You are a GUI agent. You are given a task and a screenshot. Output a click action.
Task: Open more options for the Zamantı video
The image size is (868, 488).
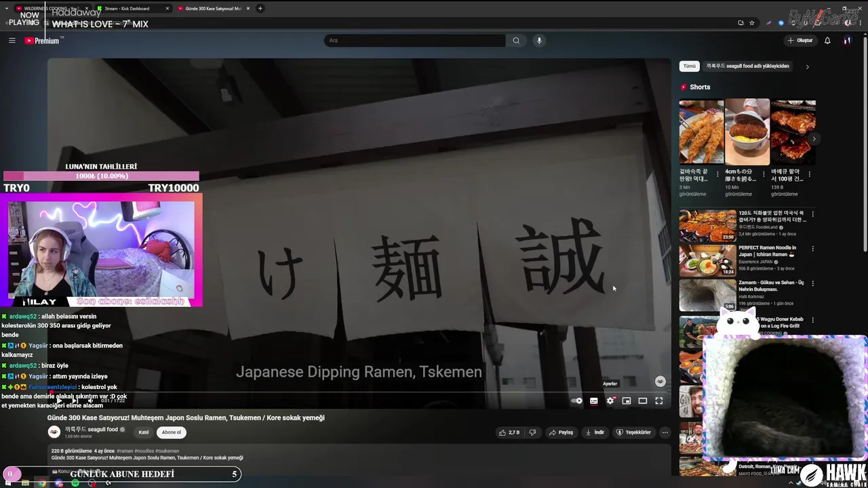pyautogui.click(x=812, y=284)
